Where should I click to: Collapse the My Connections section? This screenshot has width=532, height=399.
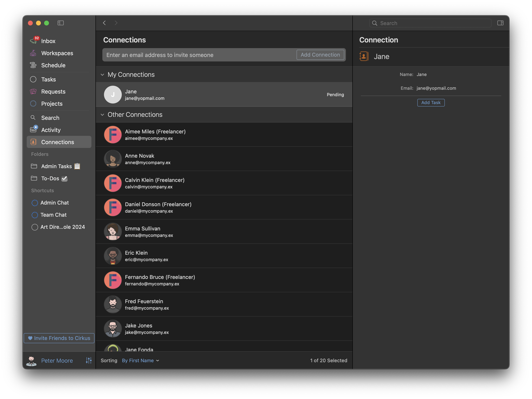103,75
